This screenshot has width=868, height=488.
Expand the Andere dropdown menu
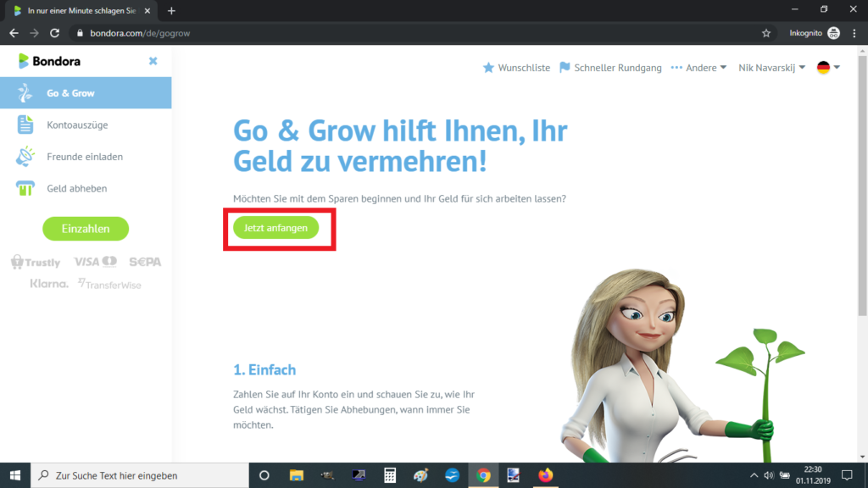click(698, 68)
